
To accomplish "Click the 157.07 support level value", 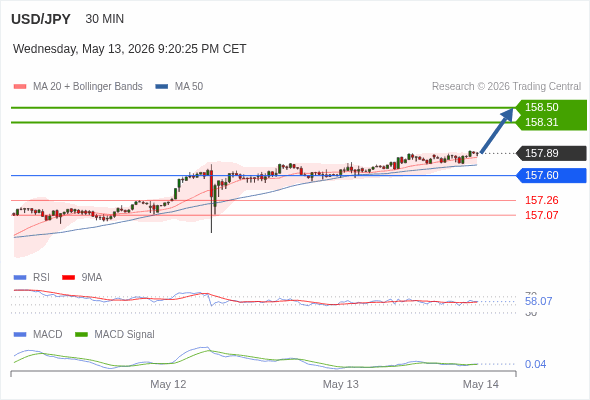I will (x=542, y=215).
